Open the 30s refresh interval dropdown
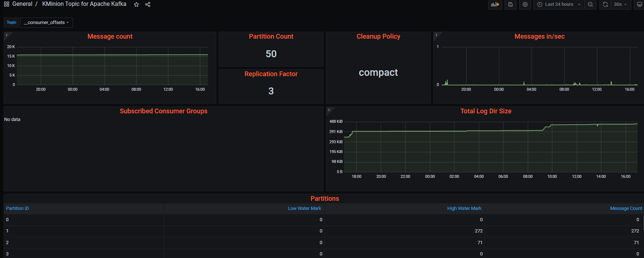The height and width of the screenshot is (258, 644). (x=621, y=4)
